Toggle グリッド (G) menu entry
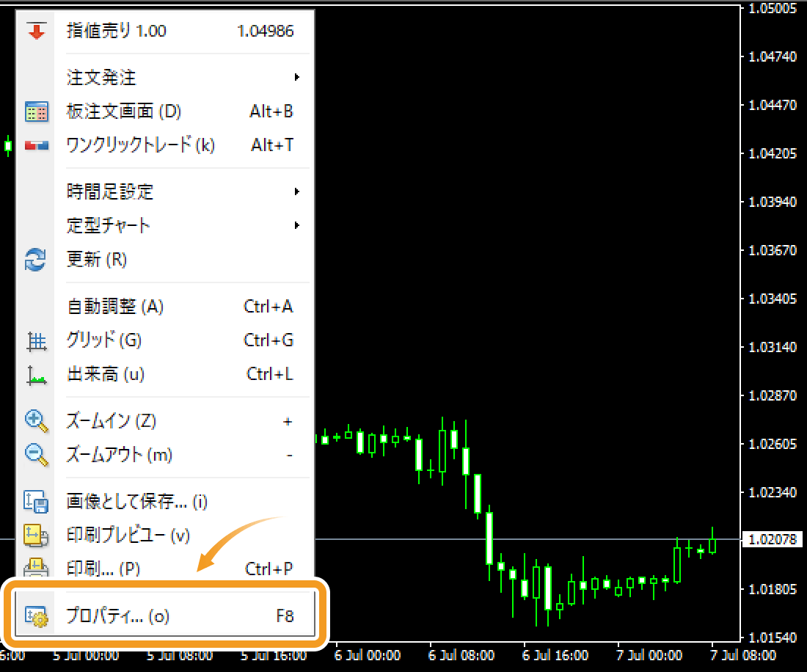 click(x=164, y=340)
